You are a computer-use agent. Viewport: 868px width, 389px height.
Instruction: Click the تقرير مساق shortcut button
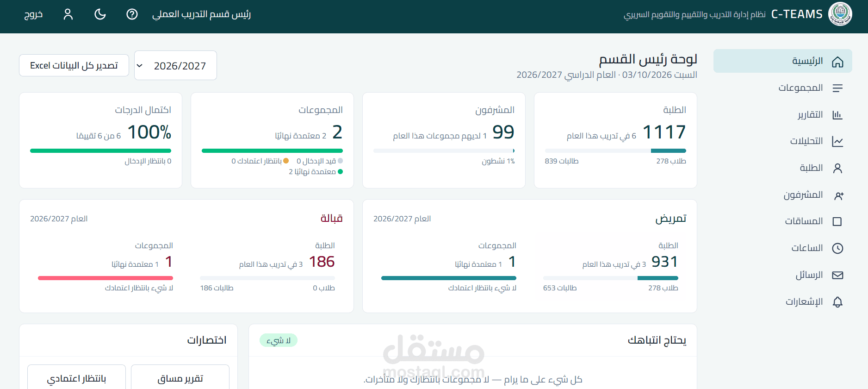point(180,378)
